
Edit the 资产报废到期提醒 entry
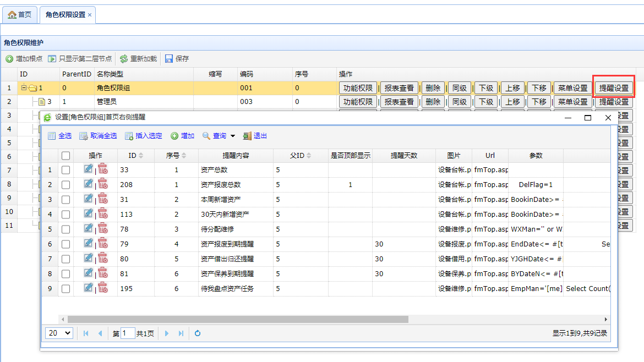point(88,243)
